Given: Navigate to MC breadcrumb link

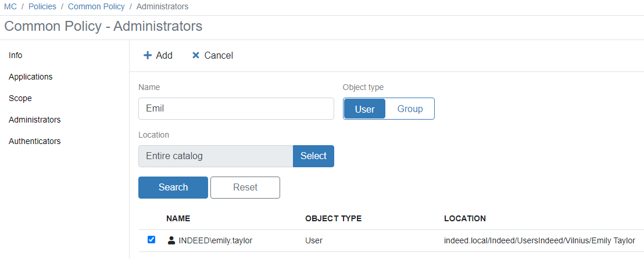Looking at the screenshot, I should point(10,6).
